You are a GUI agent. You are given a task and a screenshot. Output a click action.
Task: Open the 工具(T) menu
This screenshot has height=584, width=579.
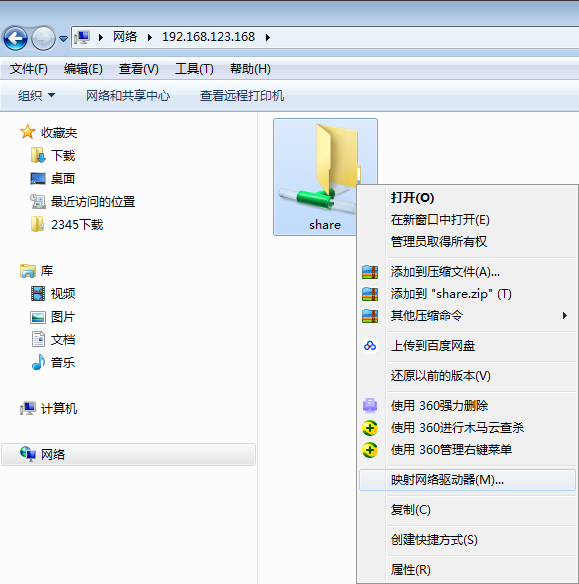tap(194, 69)
